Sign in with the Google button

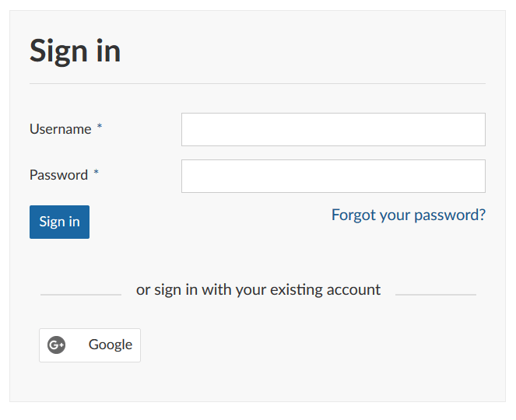point(90,345)
